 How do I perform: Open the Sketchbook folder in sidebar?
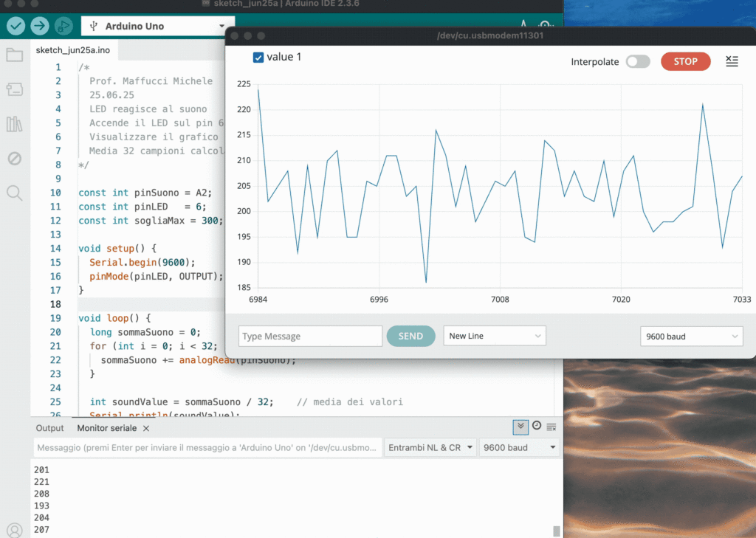coord(14,55)
